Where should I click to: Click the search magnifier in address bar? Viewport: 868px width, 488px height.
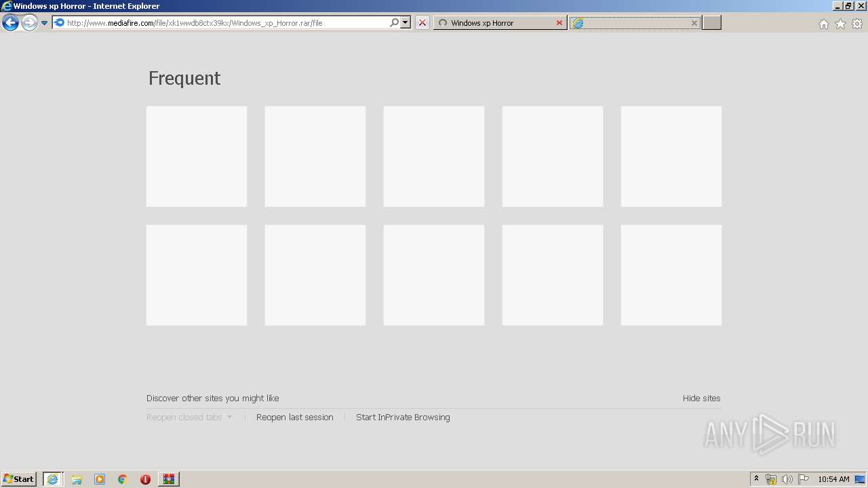[394, 22]
